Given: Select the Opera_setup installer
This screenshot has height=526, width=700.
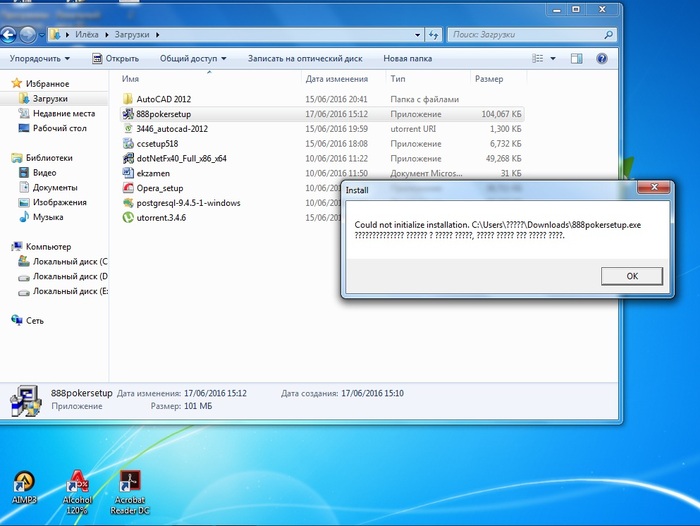Looking at the screenshot, I should 159,188.
